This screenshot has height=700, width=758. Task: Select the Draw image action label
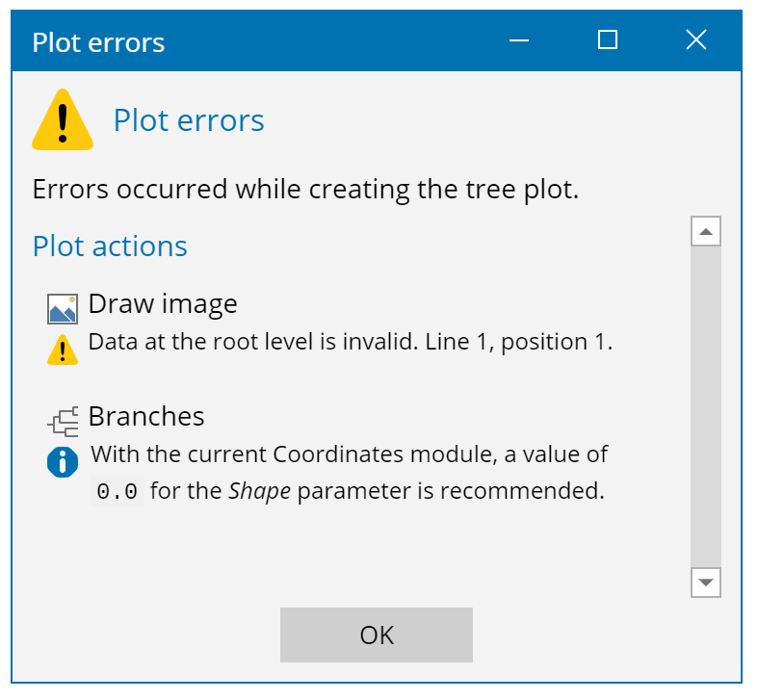[x=163, y=304]
